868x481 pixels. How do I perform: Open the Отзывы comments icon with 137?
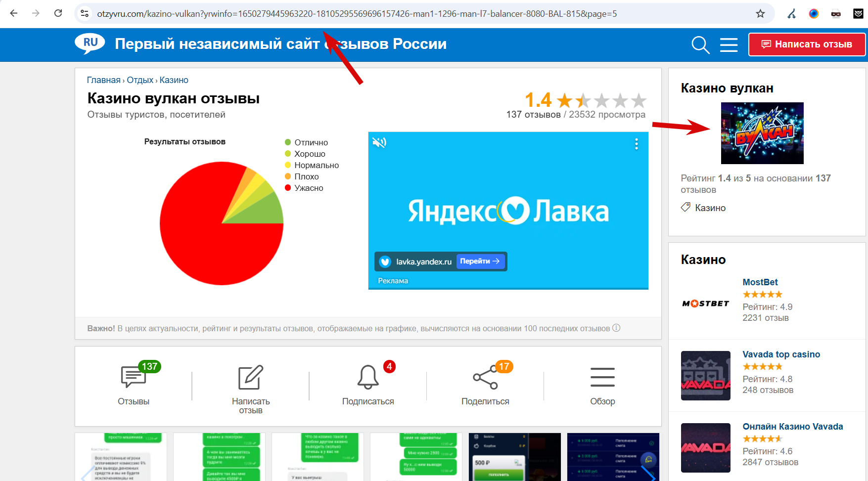(x=134, y=377)
